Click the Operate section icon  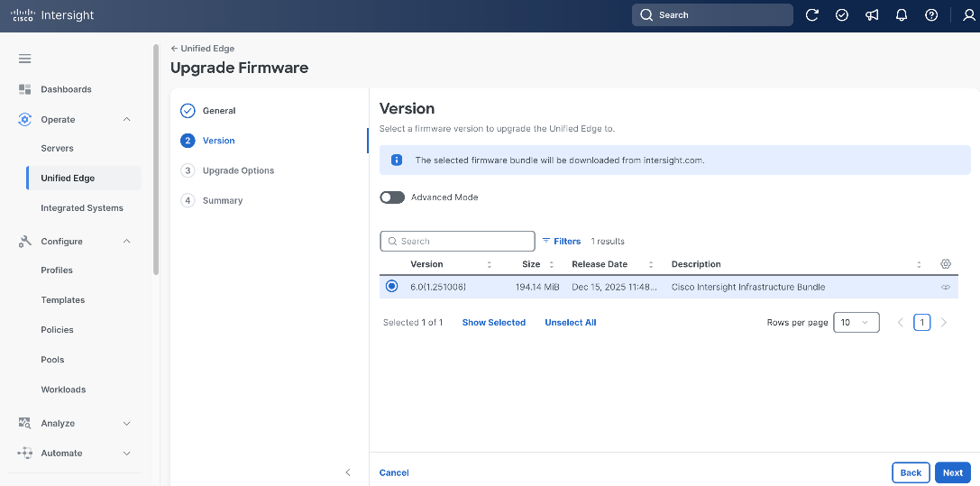[25, 119]
